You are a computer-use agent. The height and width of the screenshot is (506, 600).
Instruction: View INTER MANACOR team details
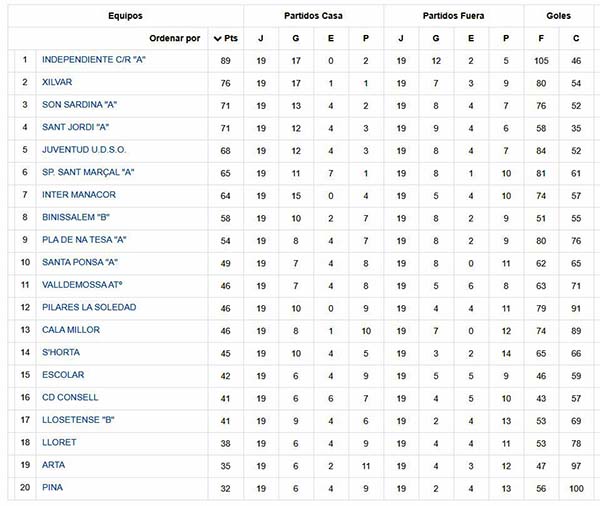[79, 194]
